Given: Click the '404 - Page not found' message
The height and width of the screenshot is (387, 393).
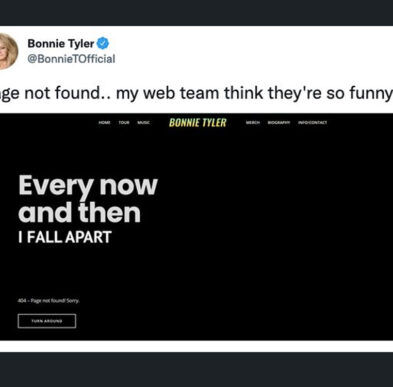Looking at the screenshot, I should [x=49, y=301].
